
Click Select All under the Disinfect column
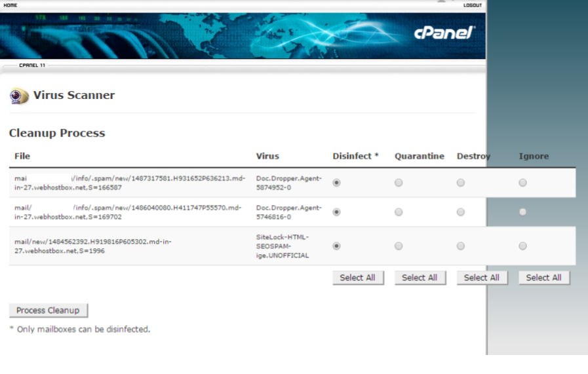[357, 278]
